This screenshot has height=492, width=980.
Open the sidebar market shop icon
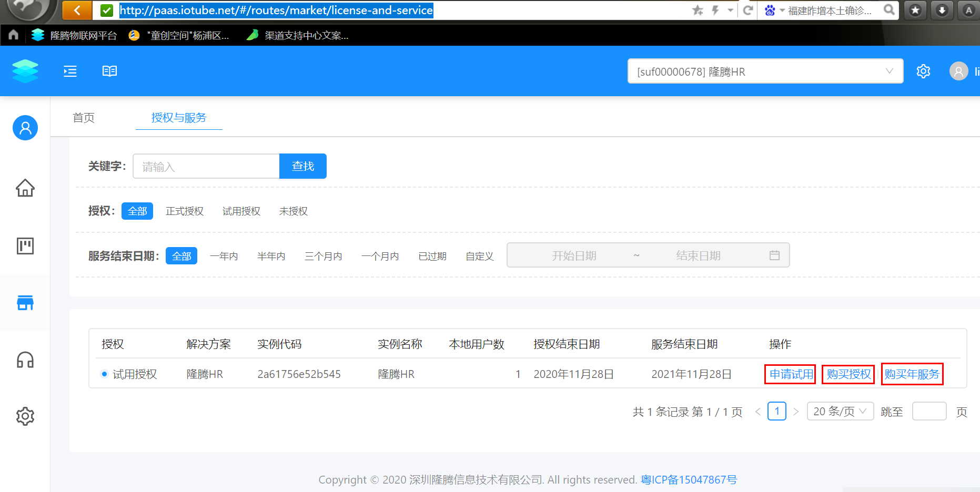(25, 303)
